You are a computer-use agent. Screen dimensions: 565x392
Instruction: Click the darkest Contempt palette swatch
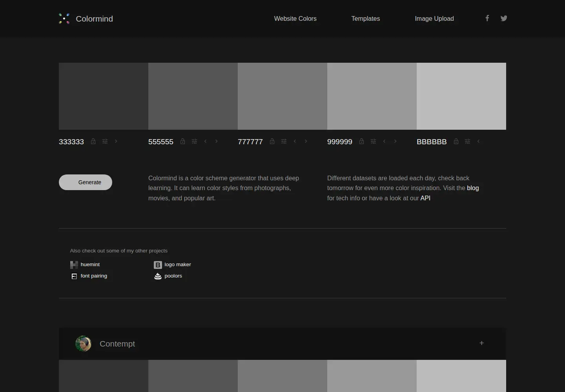coord(104,376)
